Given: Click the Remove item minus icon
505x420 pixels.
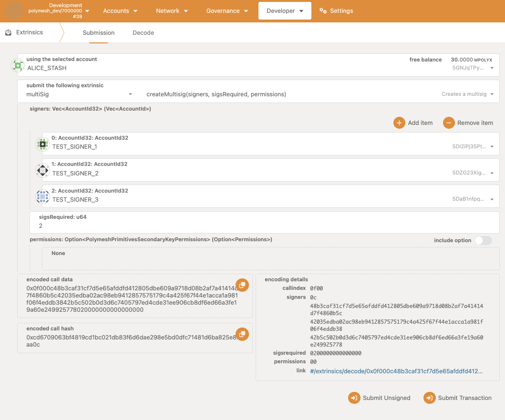Looking at the screenshot, I should click(x=449, y=123).
